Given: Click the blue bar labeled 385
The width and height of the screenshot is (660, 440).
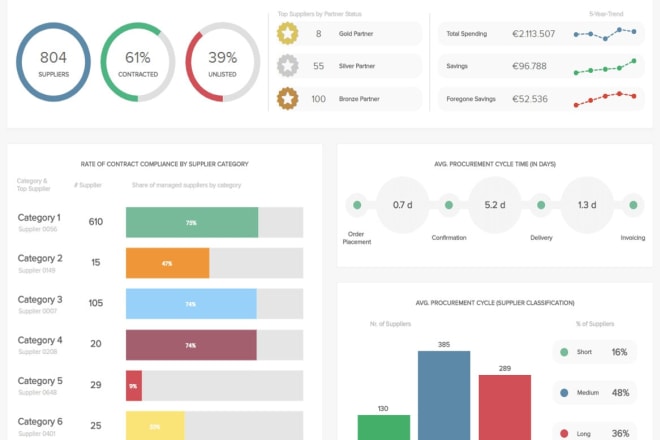Looking at the screenshot, I should 444,395.
